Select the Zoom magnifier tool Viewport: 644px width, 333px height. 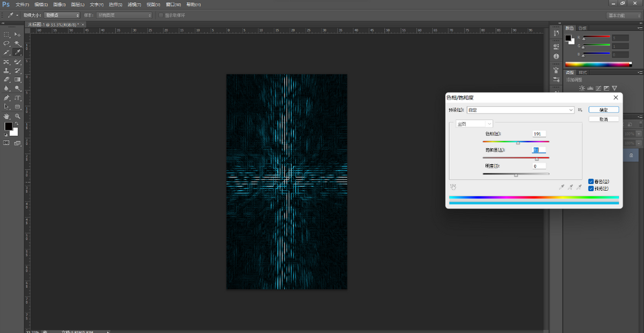click(x=18, y=116)
